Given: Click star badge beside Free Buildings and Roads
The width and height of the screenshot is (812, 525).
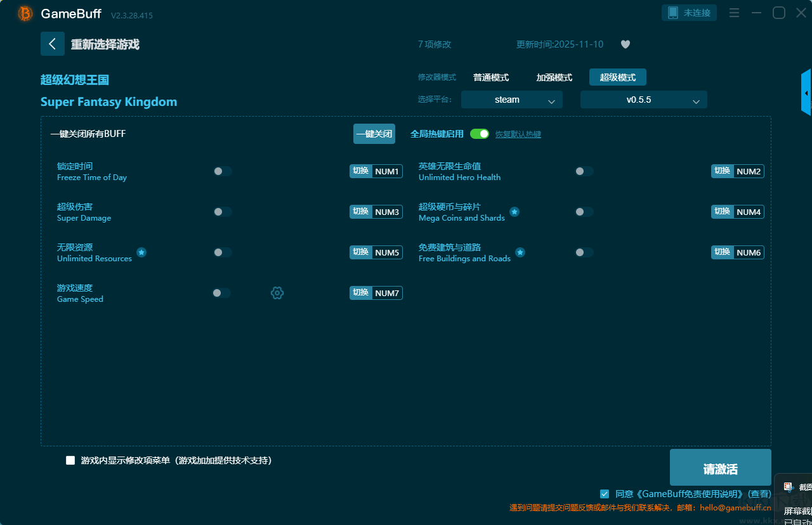Looking at the screenshot, I should pos(520,252).
